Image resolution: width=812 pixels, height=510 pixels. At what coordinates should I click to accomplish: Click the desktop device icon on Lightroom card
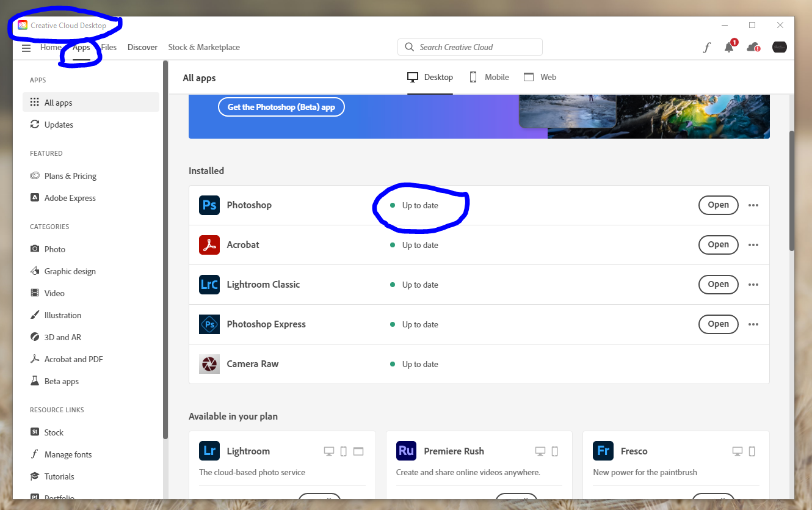point(329,451)
